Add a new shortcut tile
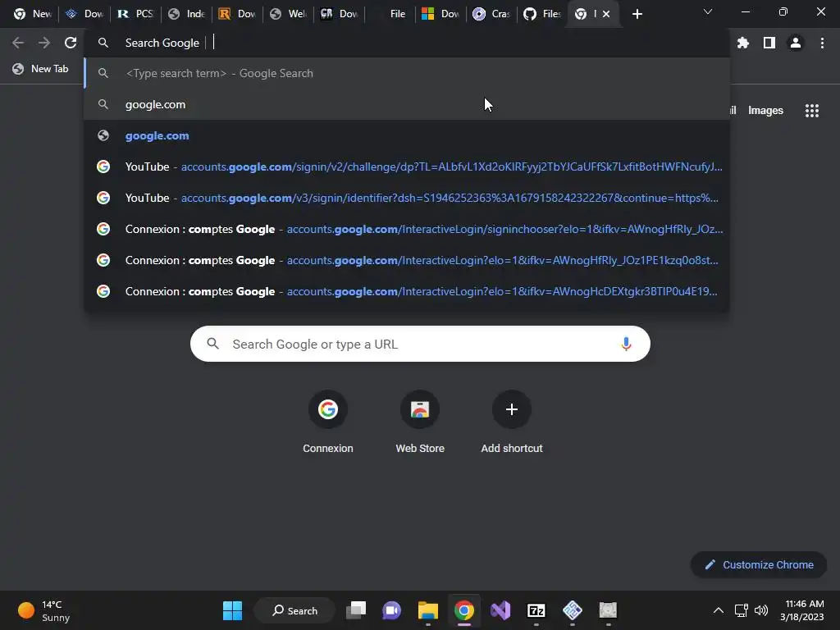 512,422
